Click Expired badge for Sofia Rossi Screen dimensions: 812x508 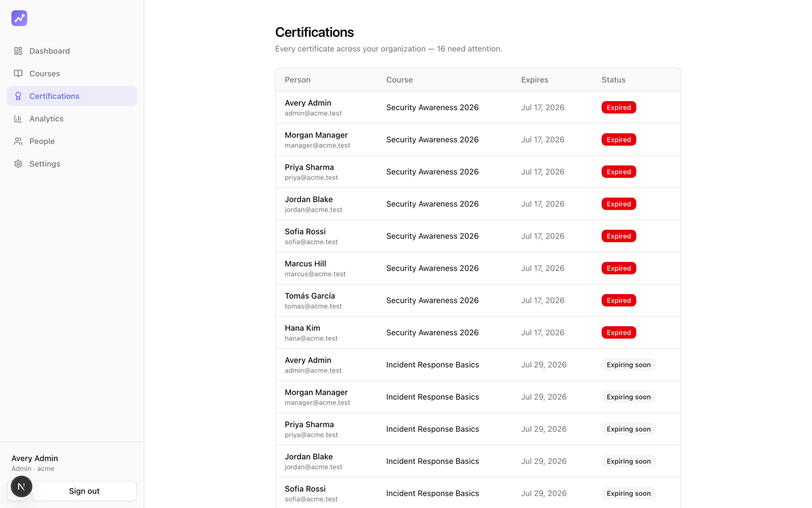619,236
